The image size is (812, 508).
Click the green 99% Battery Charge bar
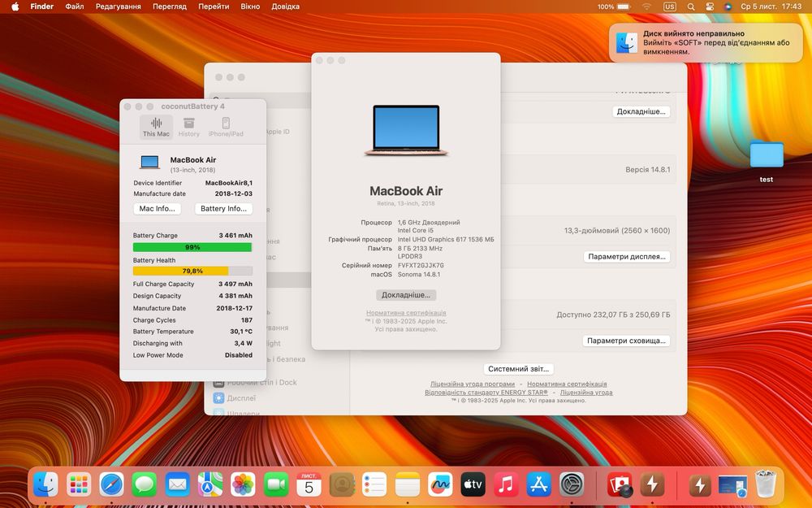point(192,247)
